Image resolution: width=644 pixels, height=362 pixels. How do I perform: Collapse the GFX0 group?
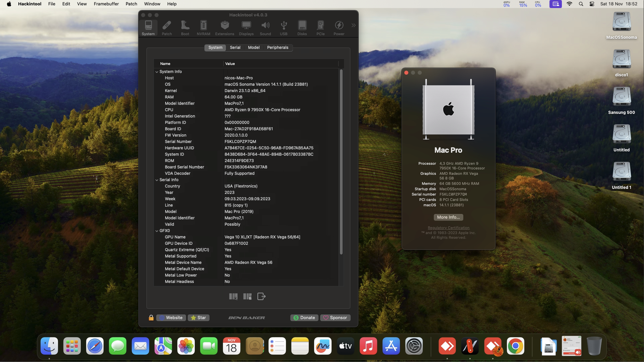[x=157, y=231]
